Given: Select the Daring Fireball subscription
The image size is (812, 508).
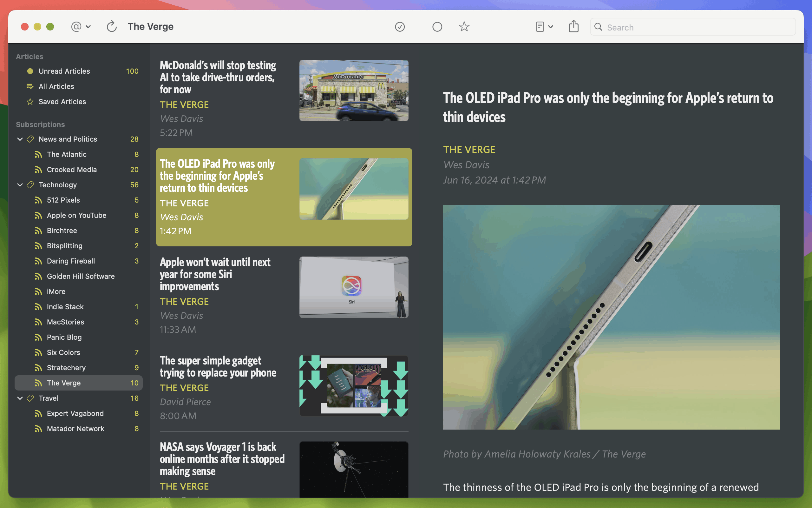Looking at the screenshot, I should coord(79,261).
